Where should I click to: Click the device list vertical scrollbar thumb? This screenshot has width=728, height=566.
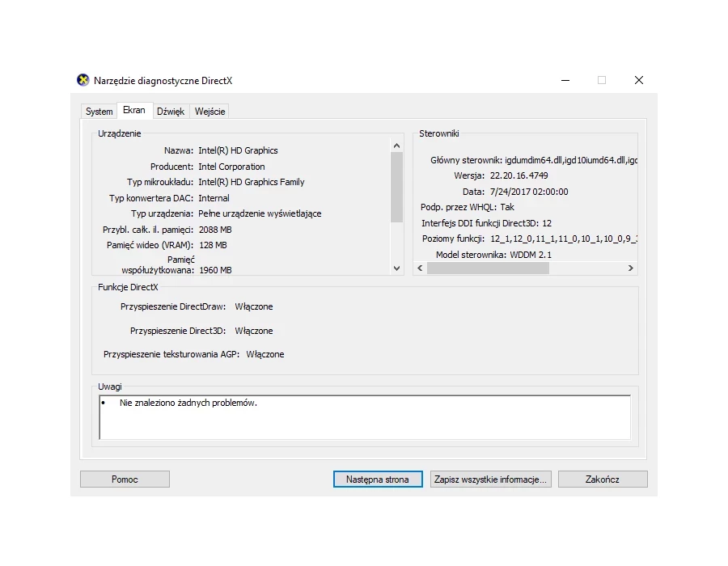click(396, 187)
